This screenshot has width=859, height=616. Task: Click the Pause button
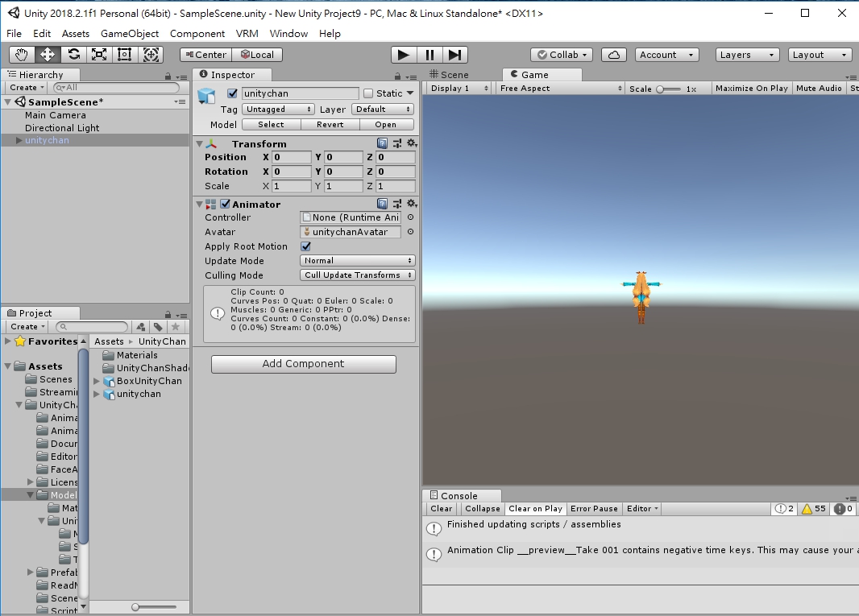[x=429, y=55]
